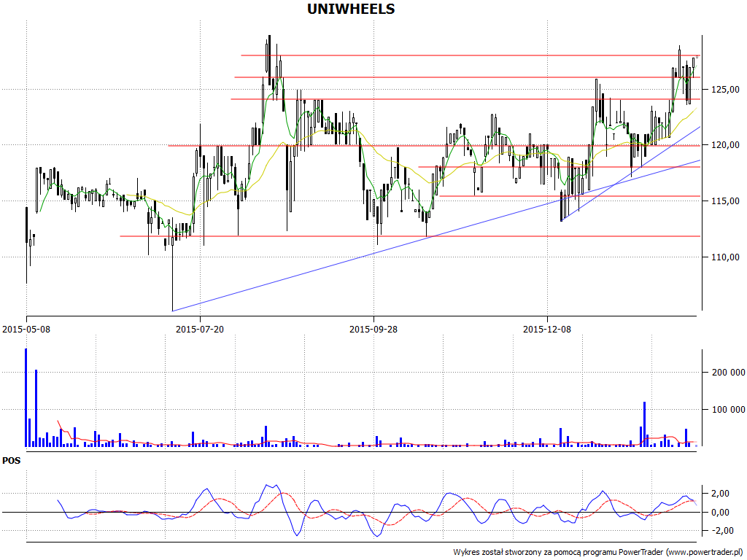Click the PowerTrader attribution text

pyautogui.click(x=598, y=553)
